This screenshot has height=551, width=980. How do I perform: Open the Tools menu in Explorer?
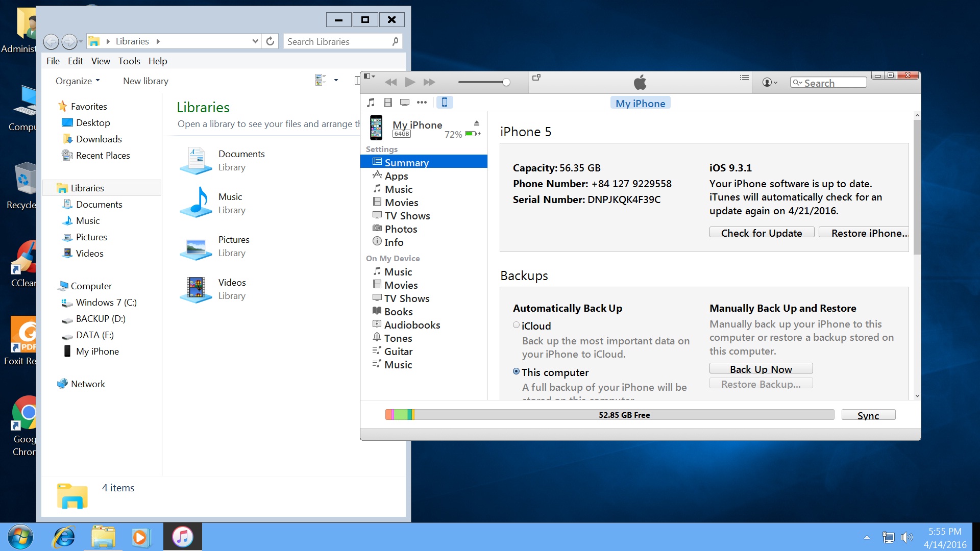[129, 61]
